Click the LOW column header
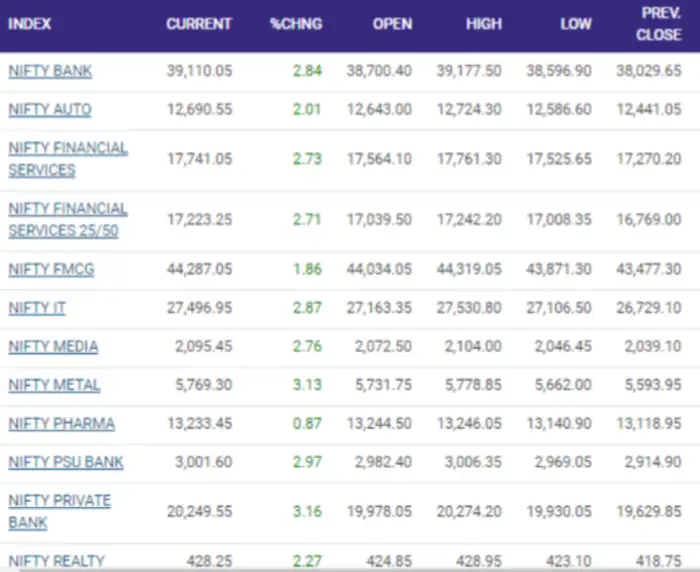The image size is (700, 572). (x=575, y=24)
